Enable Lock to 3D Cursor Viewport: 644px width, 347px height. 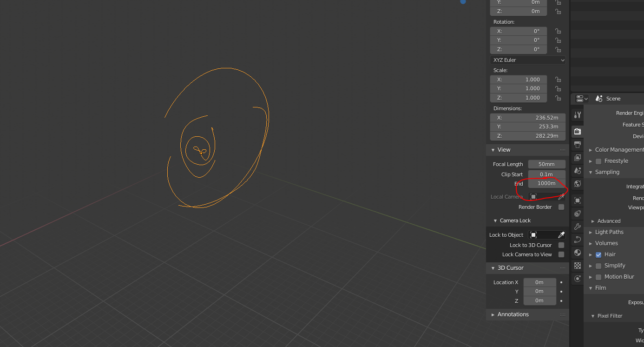561,245
